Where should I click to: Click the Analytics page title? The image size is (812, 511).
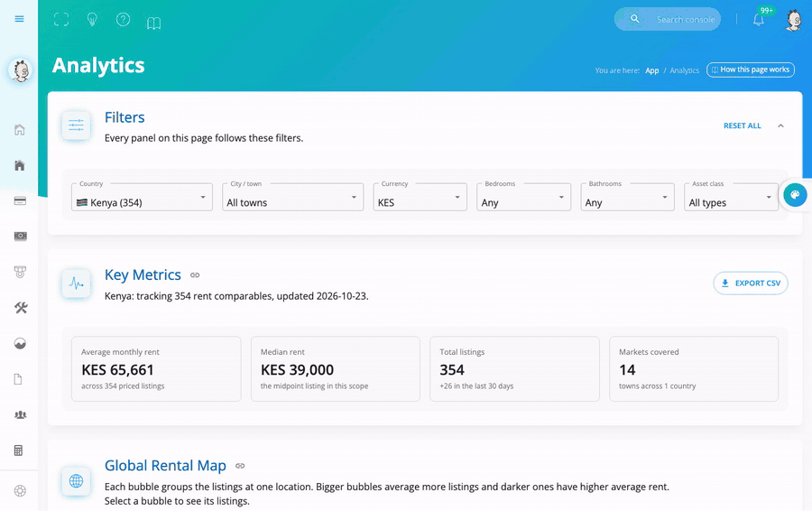coord(98,66)
